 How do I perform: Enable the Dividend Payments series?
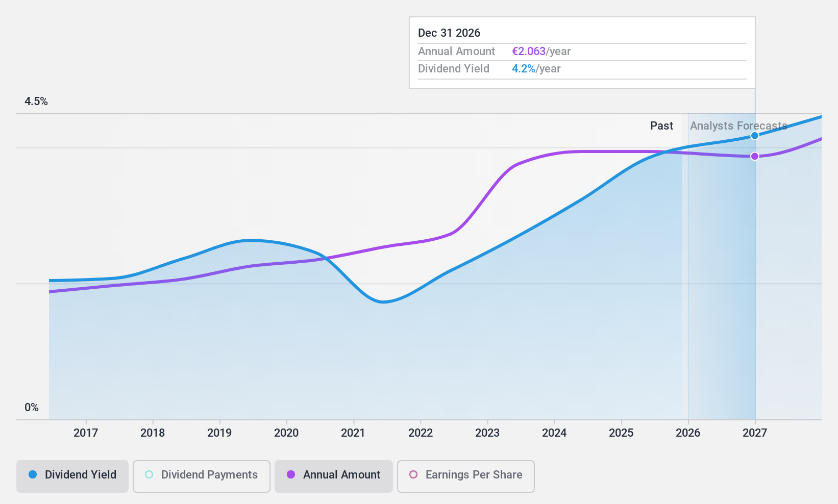tap(201, 475)
